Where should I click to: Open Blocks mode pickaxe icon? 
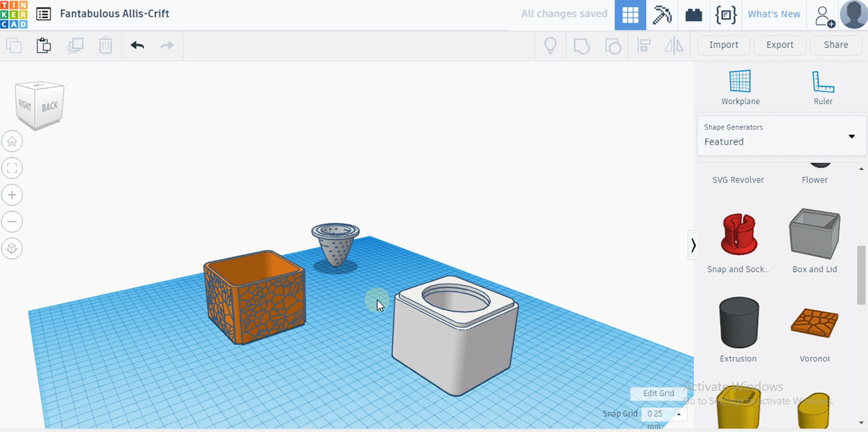pos(662,15)
